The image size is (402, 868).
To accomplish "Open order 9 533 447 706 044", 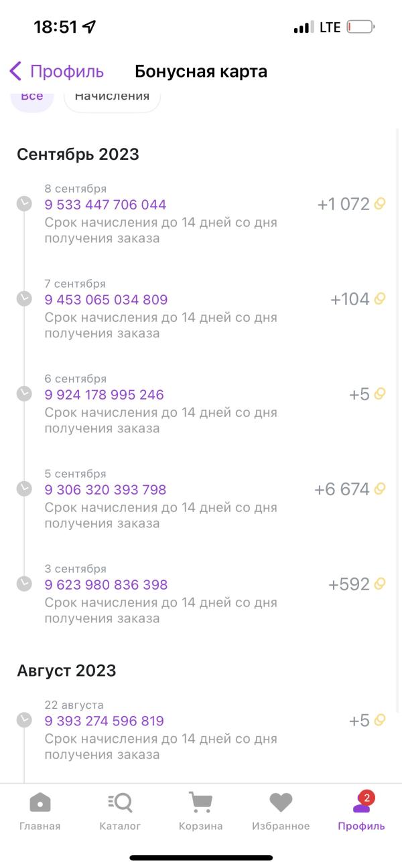I will tap(105, 205).
